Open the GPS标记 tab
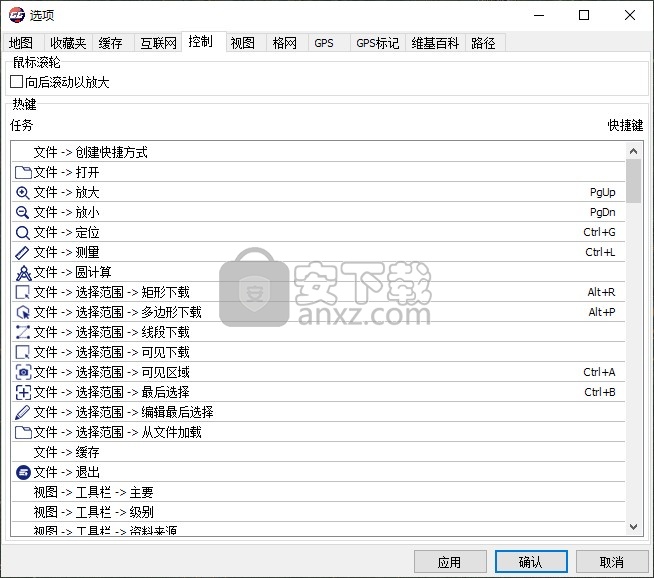 (377, 43)
